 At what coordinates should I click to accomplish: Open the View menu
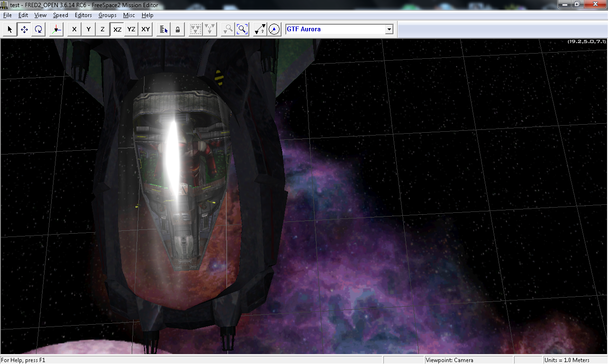coord(40,15)
